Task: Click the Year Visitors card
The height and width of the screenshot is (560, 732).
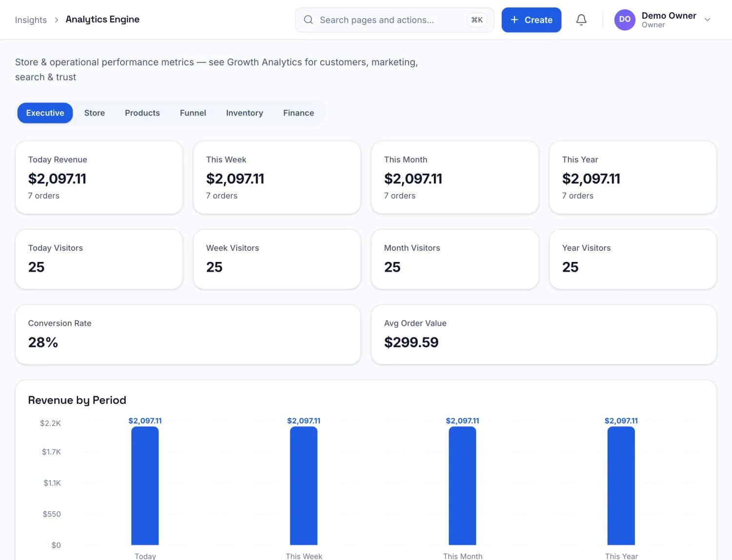Action: (633, 260)
